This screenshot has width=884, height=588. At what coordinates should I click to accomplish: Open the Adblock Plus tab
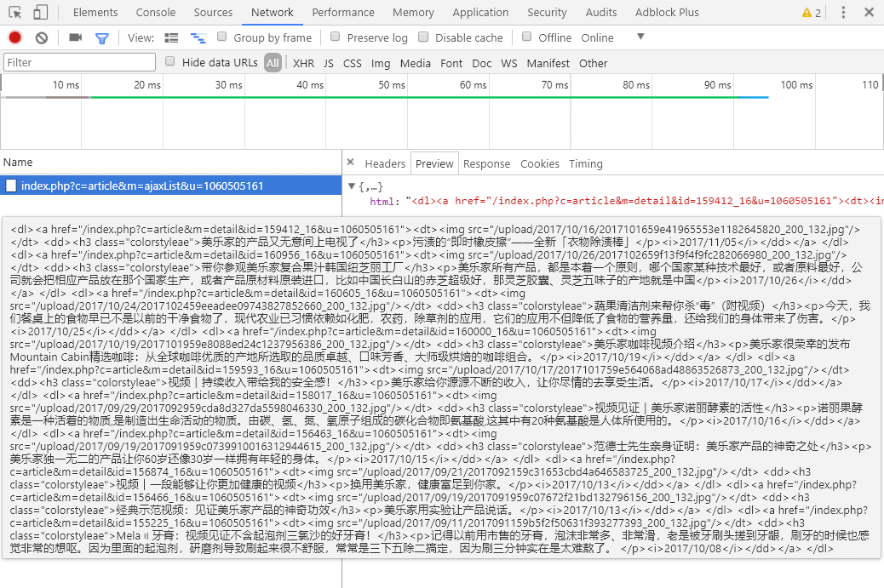667,13
